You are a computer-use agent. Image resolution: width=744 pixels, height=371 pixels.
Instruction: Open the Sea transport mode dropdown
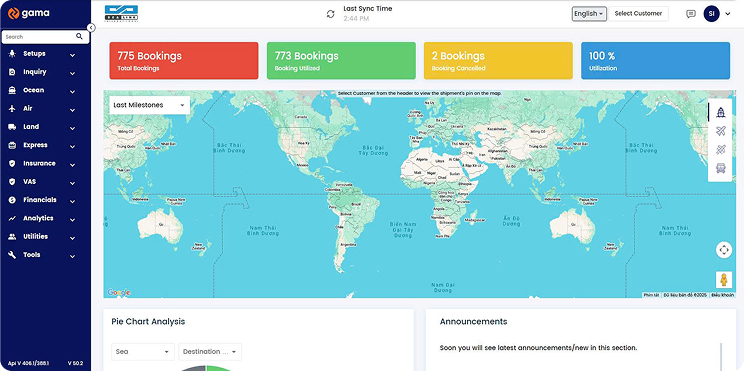pyautogui.click(x=143, y=352)
